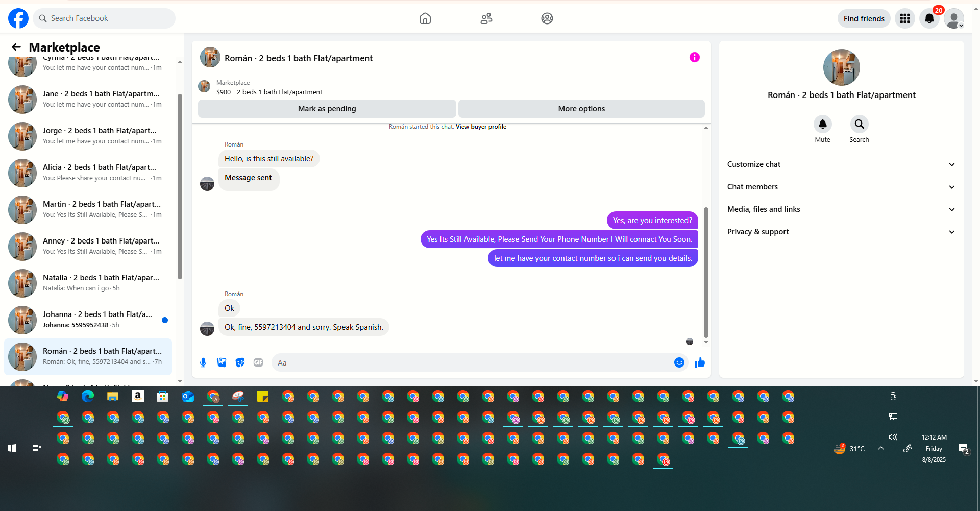Click the 'Yes, are you interested?' message

click(652, 221)
